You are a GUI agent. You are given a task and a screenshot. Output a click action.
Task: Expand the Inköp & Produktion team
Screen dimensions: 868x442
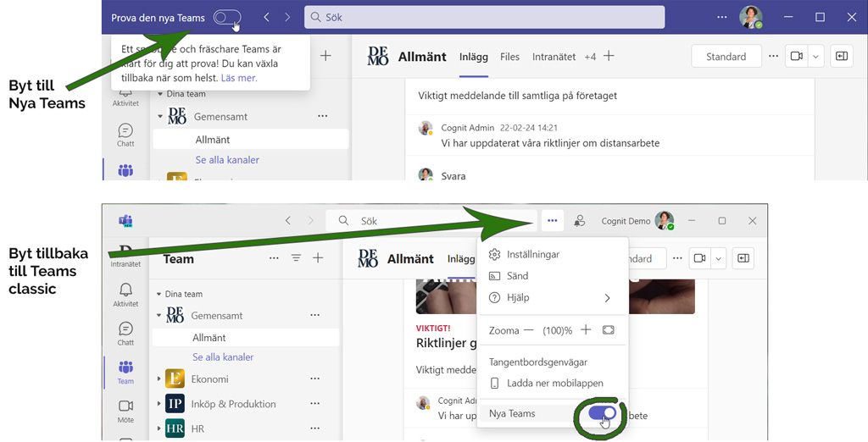pyautogui.click(x=159, y=404)
